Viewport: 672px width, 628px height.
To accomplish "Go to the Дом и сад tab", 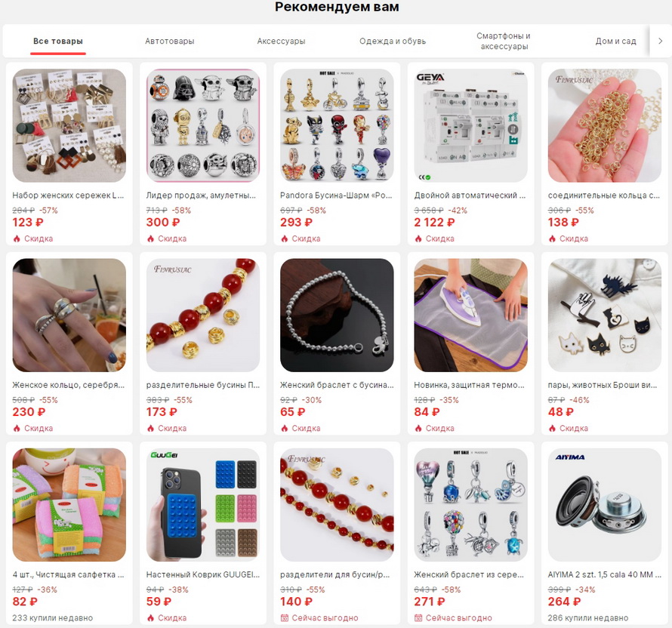I will 615,41.
